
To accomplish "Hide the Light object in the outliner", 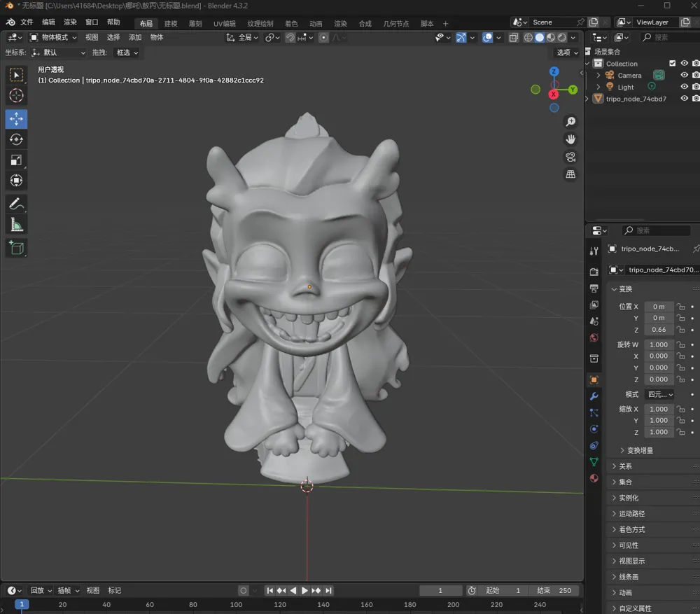I will [684, 86].
